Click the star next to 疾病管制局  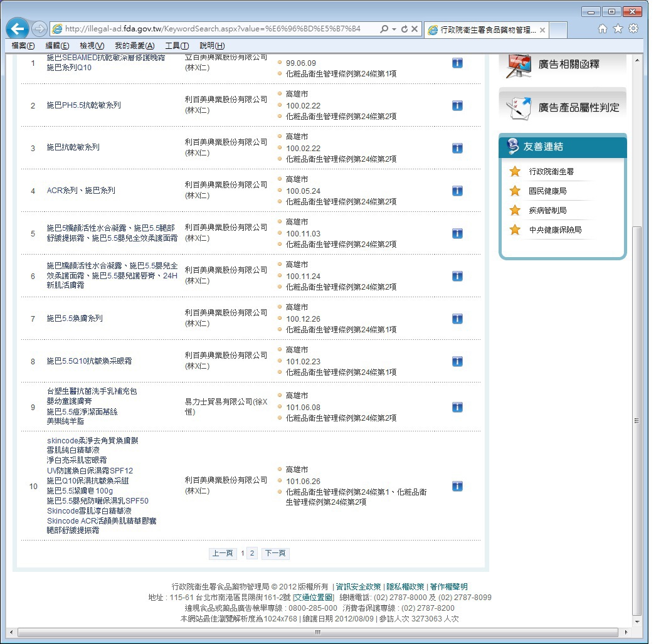(x=515, y=210)
